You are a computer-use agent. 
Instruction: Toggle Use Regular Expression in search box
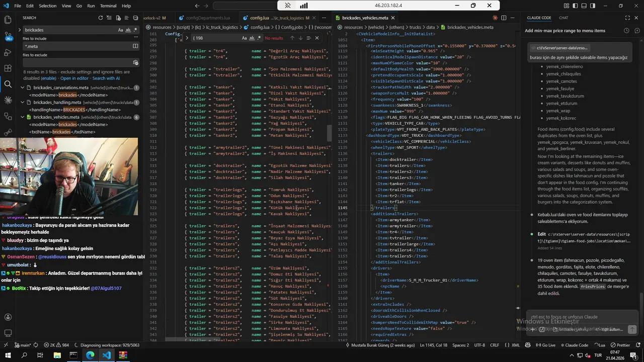[135, 30]
